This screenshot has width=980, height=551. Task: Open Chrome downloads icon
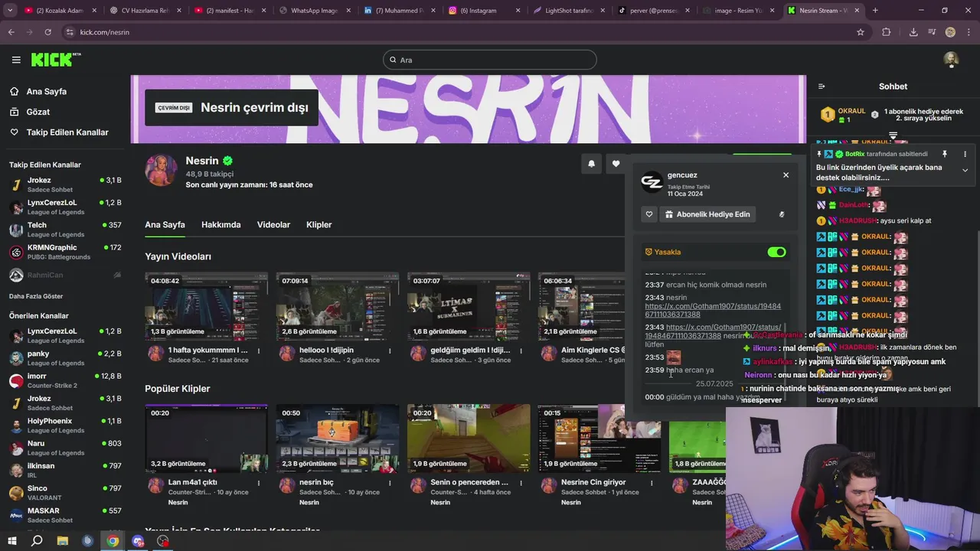coord(913,32)
